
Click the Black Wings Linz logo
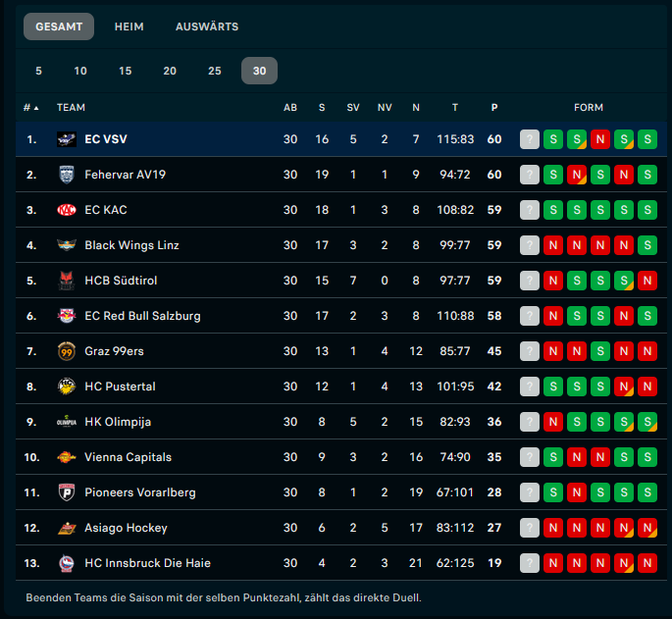tap(67, 245)
